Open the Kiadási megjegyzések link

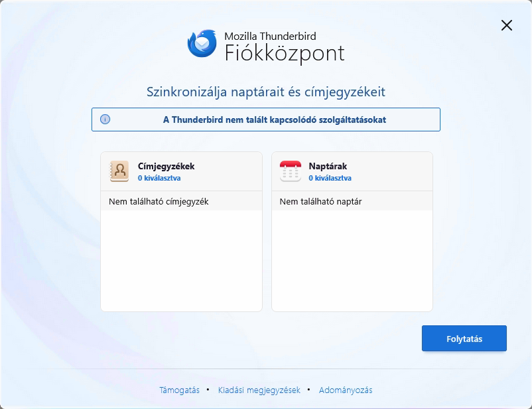point(259,390)
